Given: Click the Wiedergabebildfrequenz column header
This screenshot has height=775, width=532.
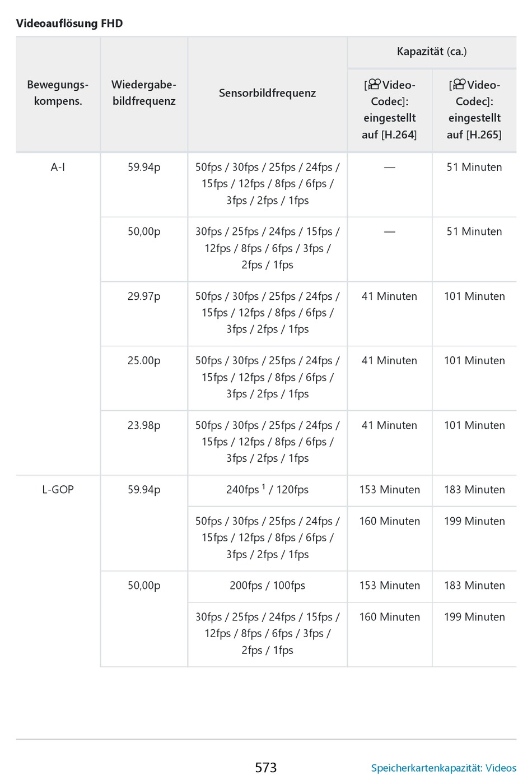Looking at the screenshot, I should 144,93.
